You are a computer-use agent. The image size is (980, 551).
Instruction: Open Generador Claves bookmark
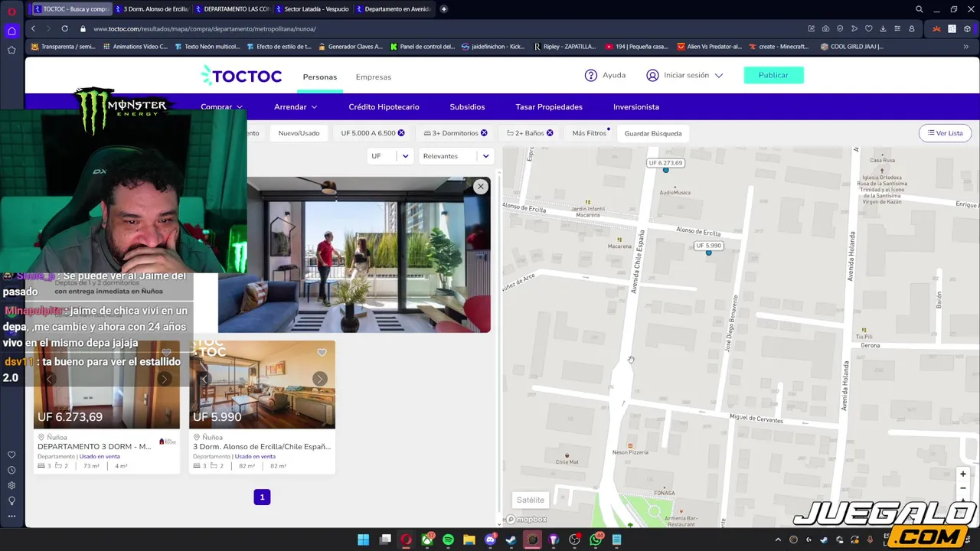350,47
